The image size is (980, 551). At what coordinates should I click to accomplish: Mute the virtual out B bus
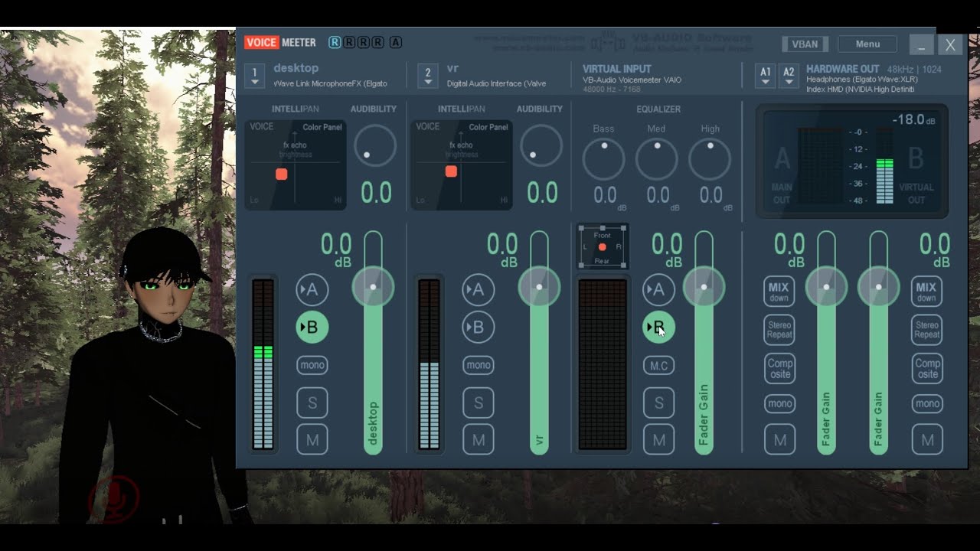[926, 440]
